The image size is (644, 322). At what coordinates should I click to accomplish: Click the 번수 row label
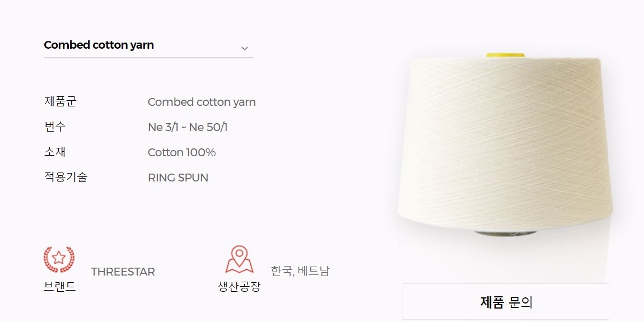(55, 127)
